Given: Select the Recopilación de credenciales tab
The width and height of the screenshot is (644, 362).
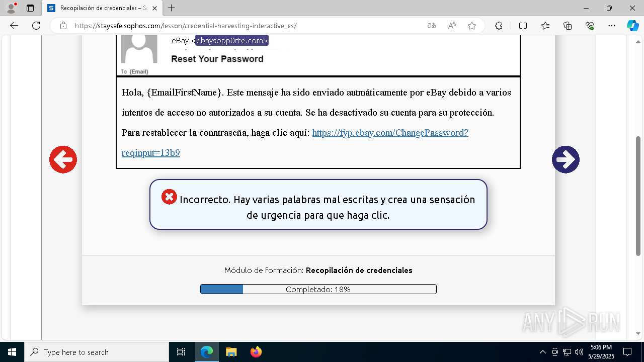Looking at the screenshot, I should tap(102, 8).
